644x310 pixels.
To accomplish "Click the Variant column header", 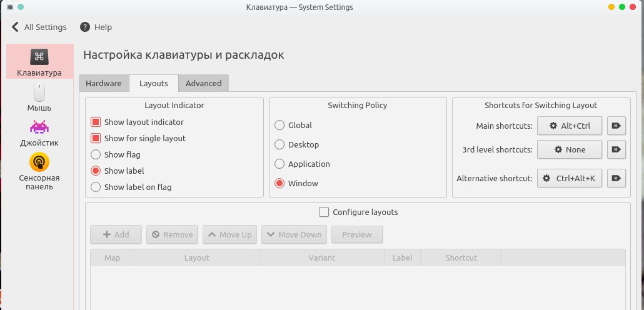I will coord(321,257).
